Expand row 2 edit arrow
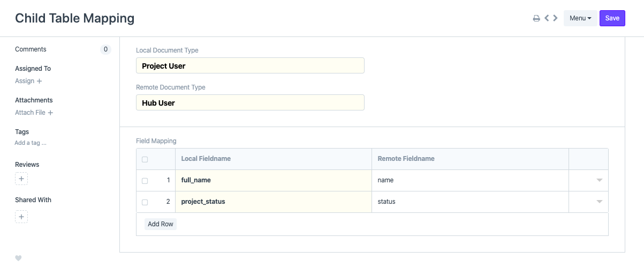Viewport: 644px width, 266px height. [600, 202]
